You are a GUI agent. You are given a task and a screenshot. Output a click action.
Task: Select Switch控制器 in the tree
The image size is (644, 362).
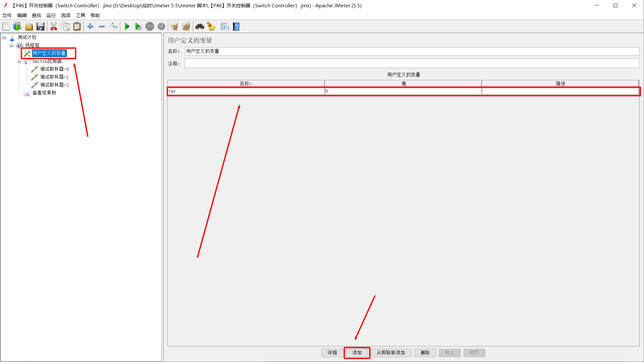pos(47,61)
